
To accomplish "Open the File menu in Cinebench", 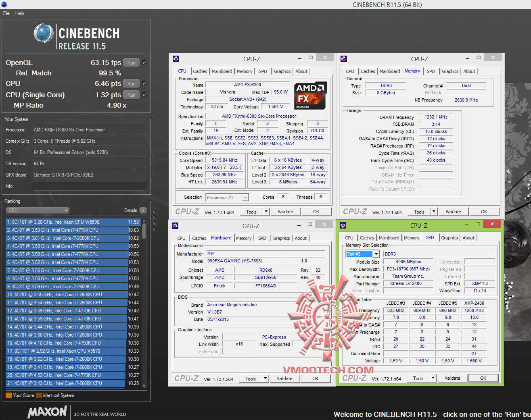I will pos(6,13).
